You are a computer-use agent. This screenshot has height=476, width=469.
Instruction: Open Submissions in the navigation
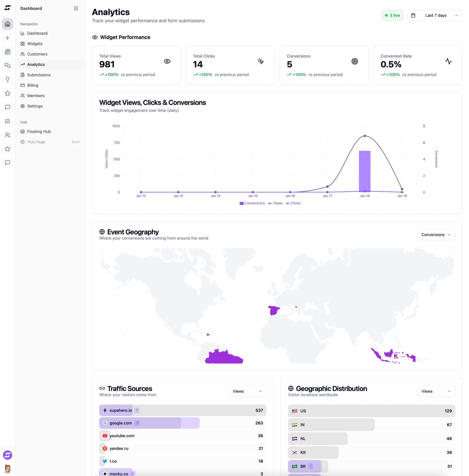(x=39, y=75)
